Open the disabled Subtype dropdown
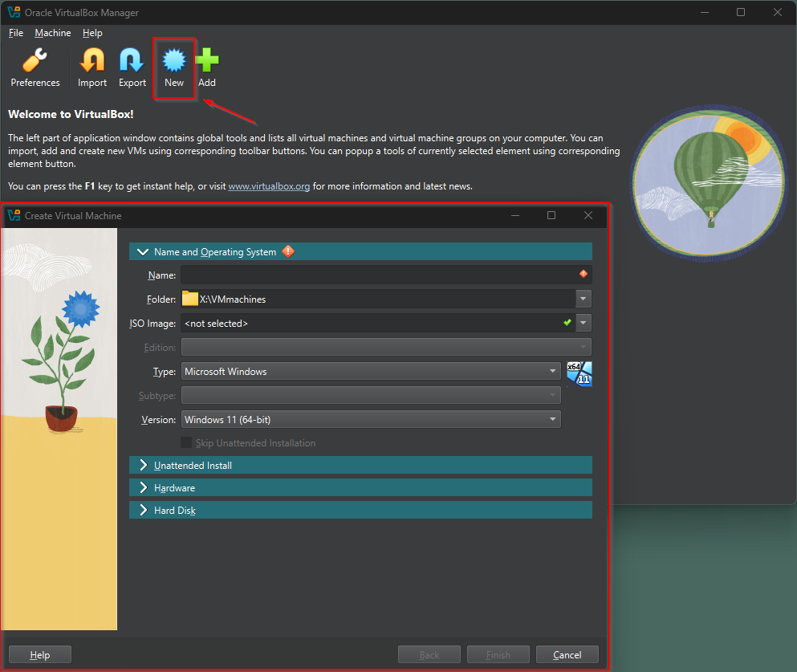The height and width of the screenshot is (672, 797). [371, 396]
